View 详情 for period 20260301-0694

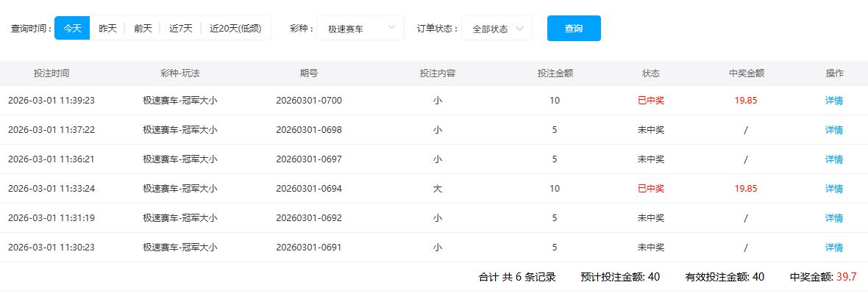pyautogui.click(x=833, y=189)
